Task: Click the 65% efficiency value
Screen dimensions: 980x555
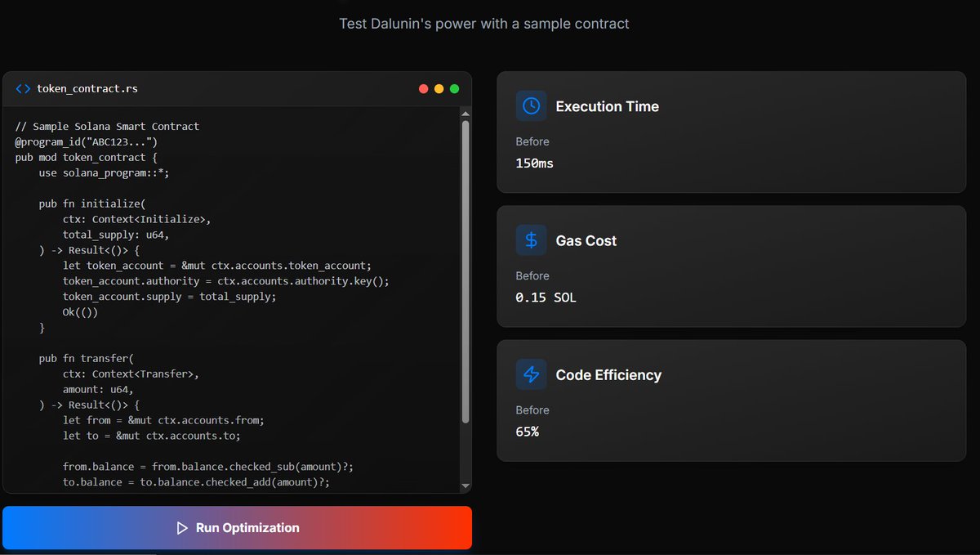Action: (x=527, y=432)
